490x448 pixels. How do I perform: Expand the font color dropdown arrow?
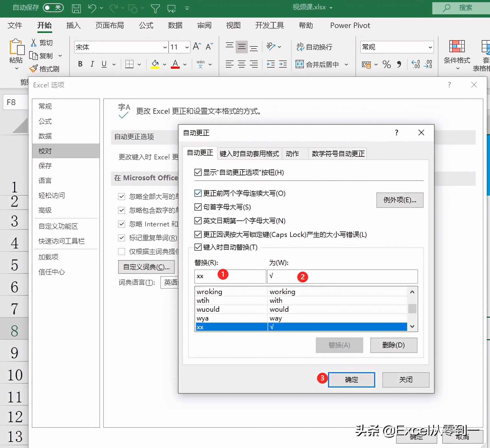click(185, 65)
